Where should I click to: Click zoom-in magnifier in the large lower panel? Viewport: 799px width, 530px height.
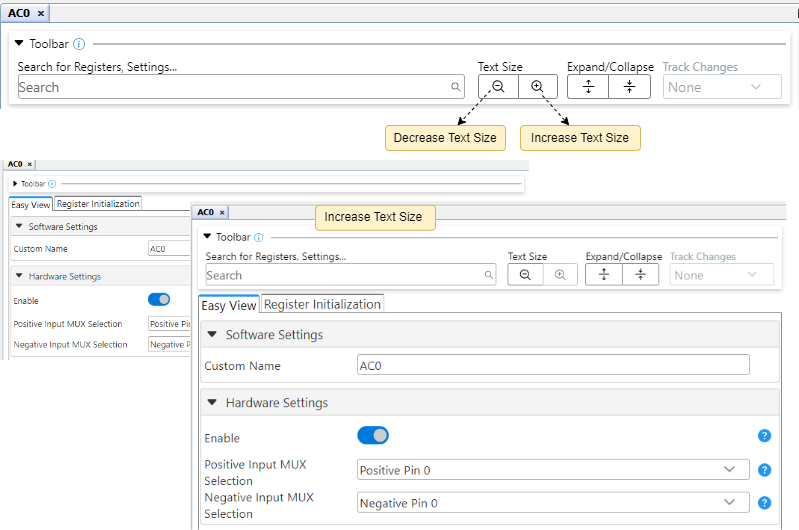pos(560,275)
